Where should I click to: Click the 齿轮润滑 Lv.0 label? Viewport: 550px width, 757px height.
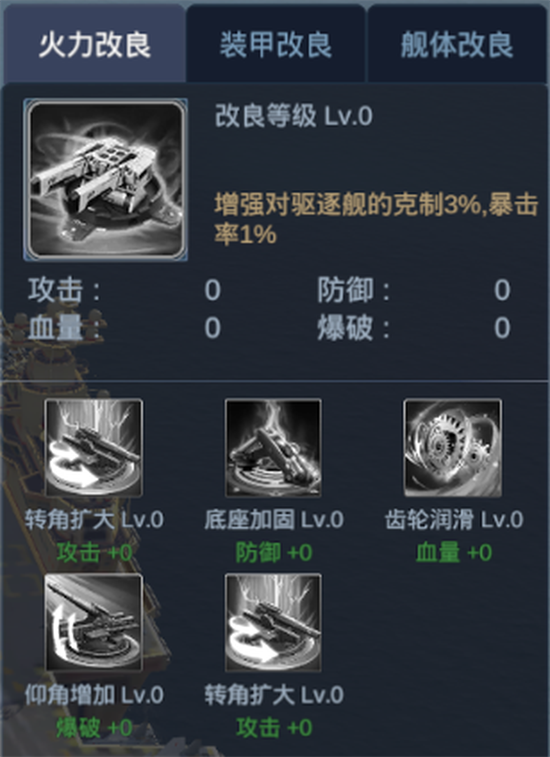454,520
